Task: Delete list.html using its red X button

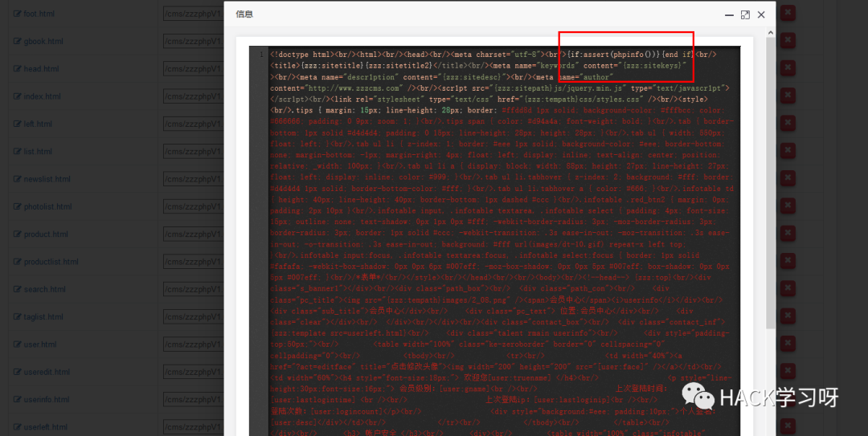Action: [x=788, y=151]
